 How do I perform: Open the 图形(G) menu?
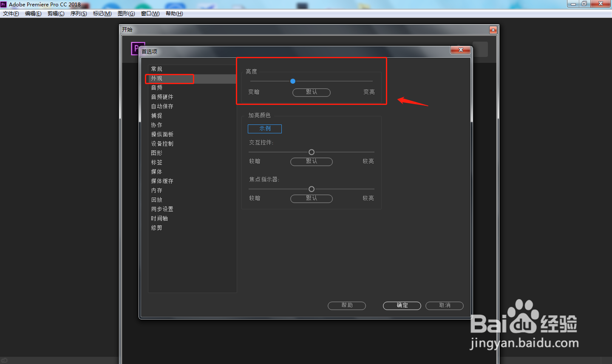tap(126, 14)
